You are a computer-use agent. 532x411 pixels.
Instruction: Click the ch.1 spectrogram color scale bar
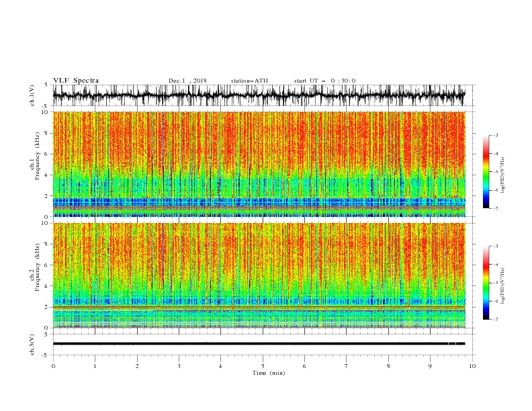click(486, 172)
